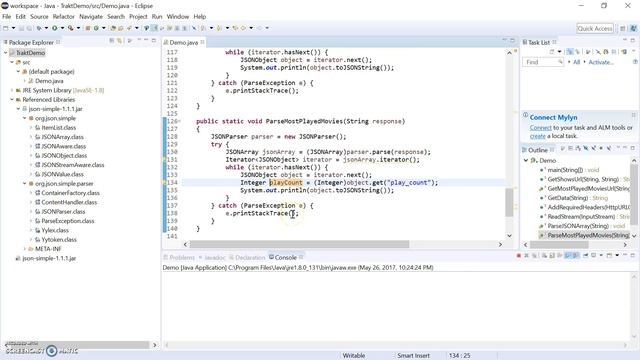Open the File menu
The height and width of the screenshot is (360, 640).
click(7, 17)
